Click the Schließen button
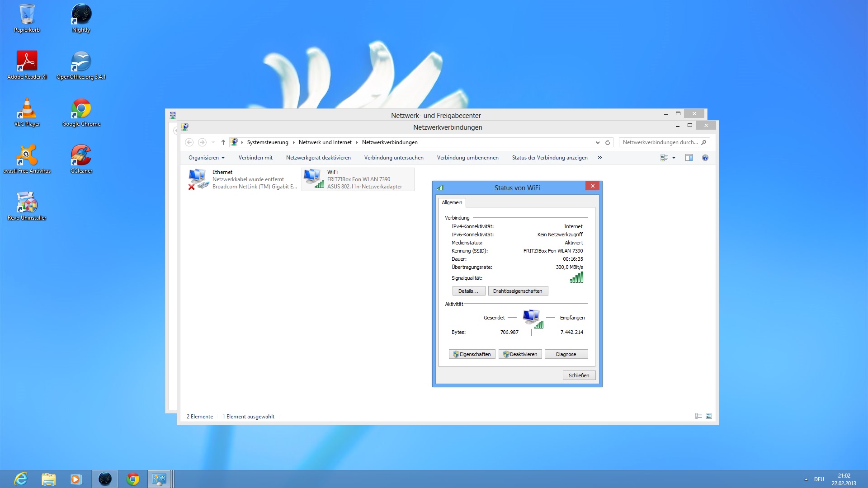 [579, 375]
